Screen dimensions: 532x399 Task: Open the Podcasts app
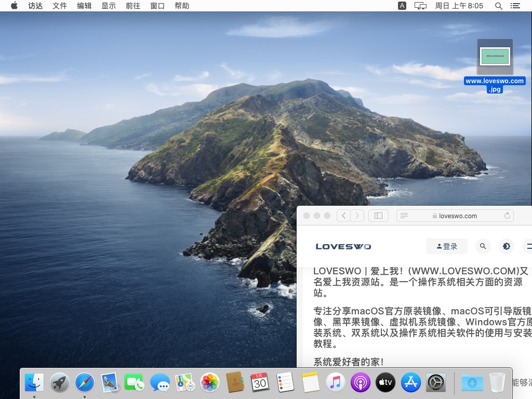click(360, 383)
